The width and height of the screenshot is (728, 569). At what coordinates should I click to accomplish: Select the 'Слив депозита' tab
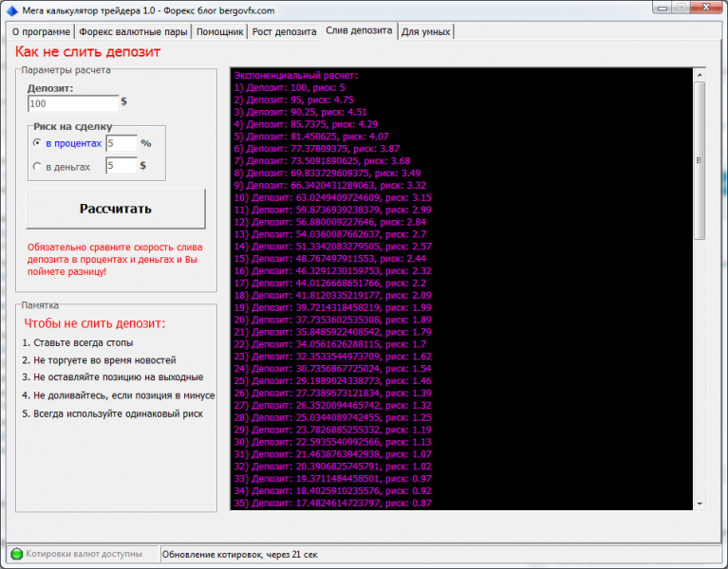pos(359,30)
